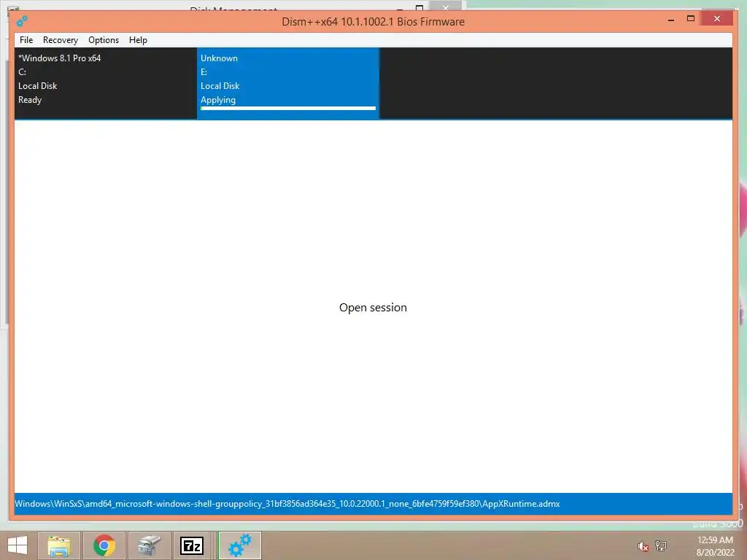The height and width of the screenshot is (560, 747).
Task: Minimize the Dism++ window
Action: (x=671, y=20)
